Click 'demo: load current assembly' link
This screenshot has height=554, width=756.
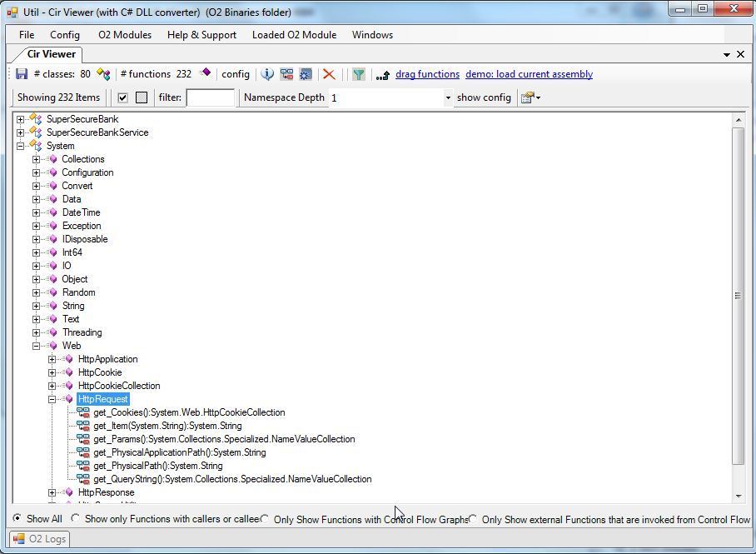pos(529,74)
